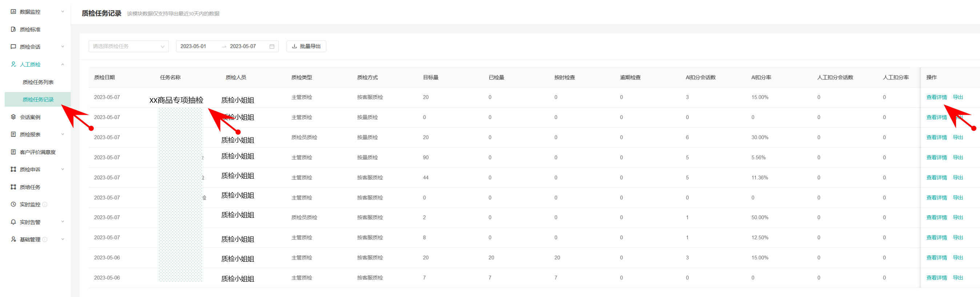Click the 批量导出 button

click(x=306, y=46)
